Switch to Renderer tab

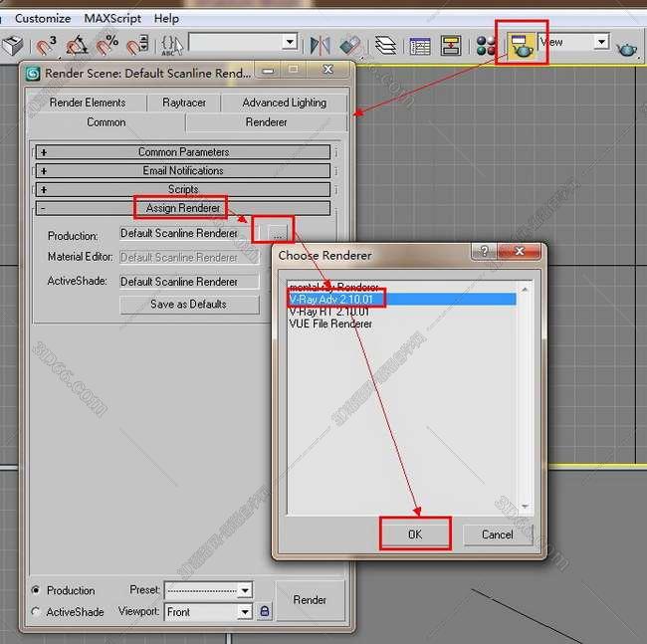(x=266, y=122)
